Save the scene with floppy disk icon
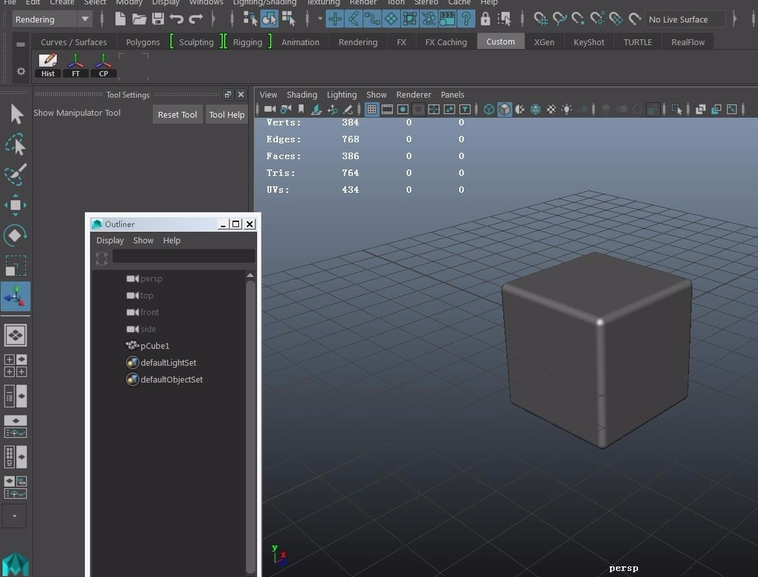The height and width of the screenshot is (577, 758). pyautogui.click(x=157, y=19)
